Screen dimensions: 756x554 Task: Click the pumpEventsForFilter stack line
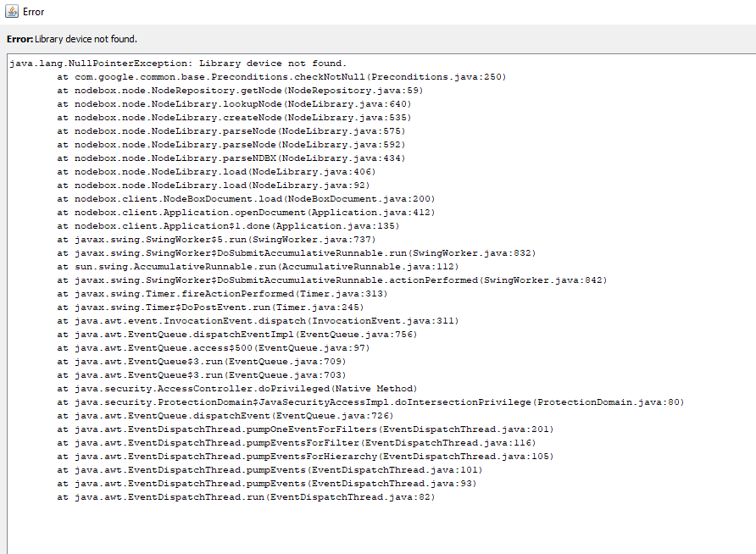(x=297, y=442)
